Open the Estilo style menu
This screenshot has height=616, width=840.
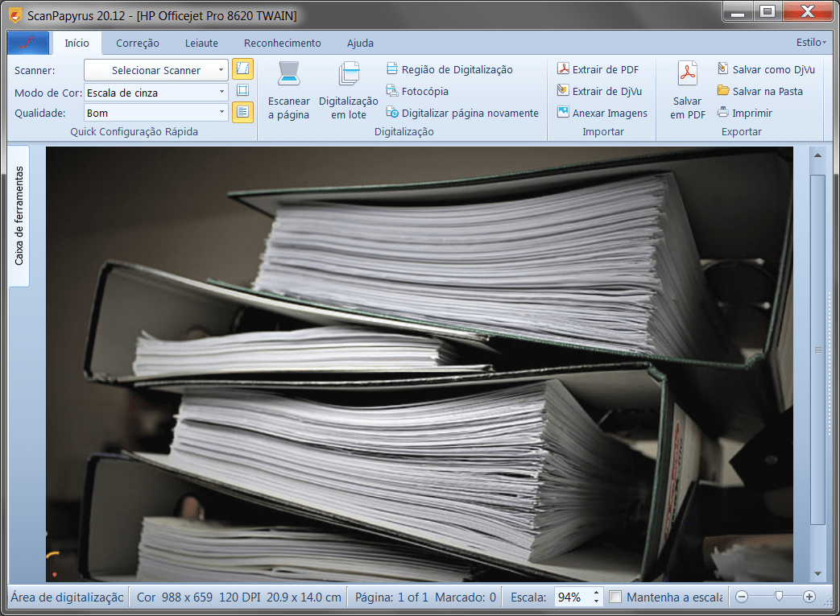[x=810, y=43]
